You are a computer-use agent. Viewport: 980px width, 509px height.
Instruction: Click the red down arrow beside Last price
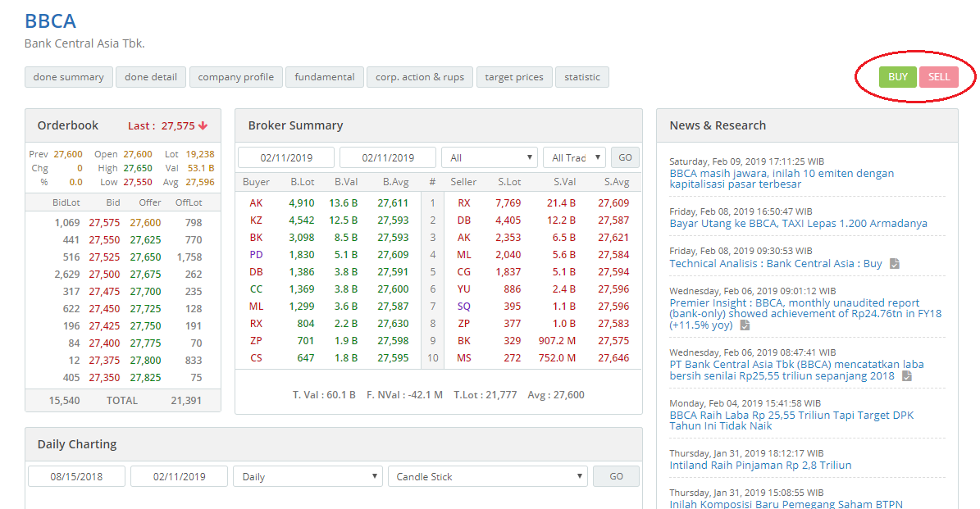[x=203, y=125]
